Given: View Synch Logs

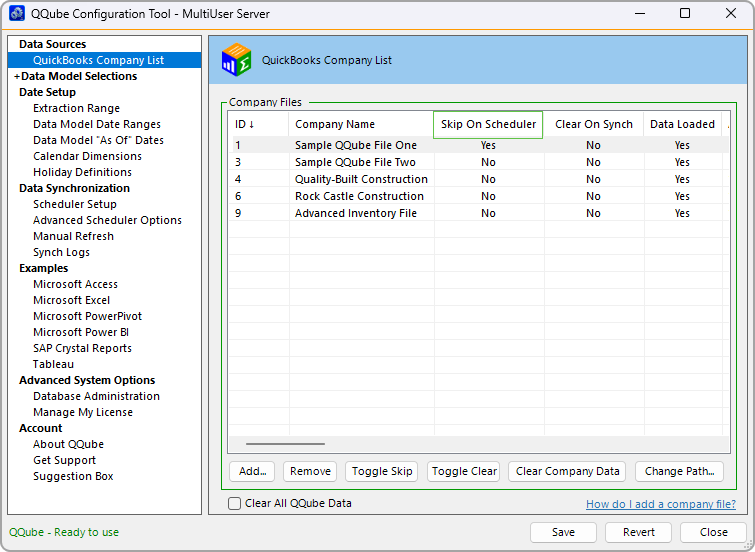Looking at the screenshot, I should [x=61, y=252].
